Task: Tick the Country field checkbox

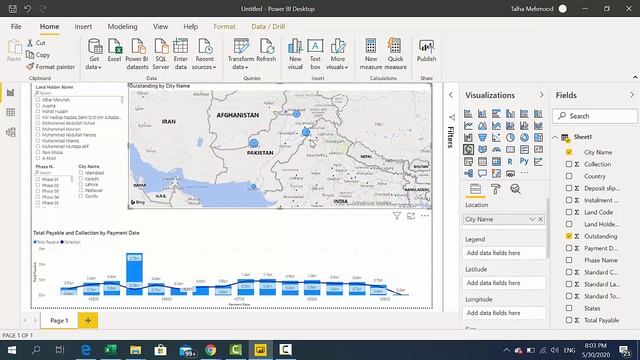Action: (x=569, y=176)
